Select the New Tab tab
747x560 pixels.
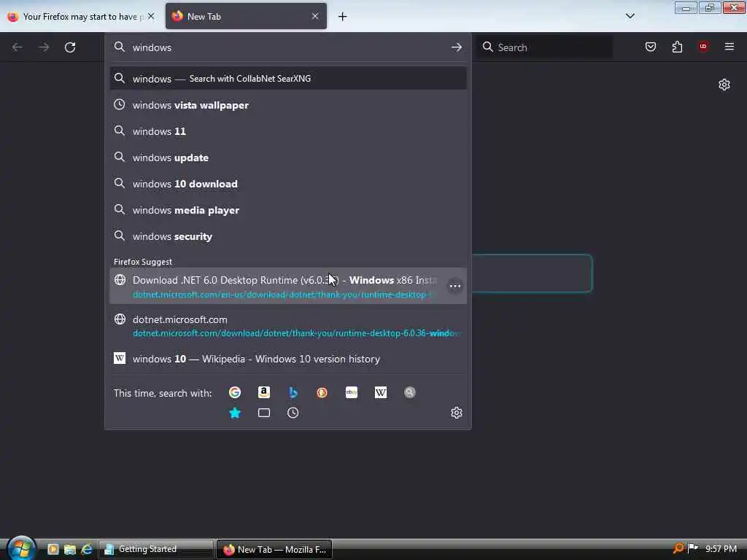pyautogui.click(x=246, y=16)
